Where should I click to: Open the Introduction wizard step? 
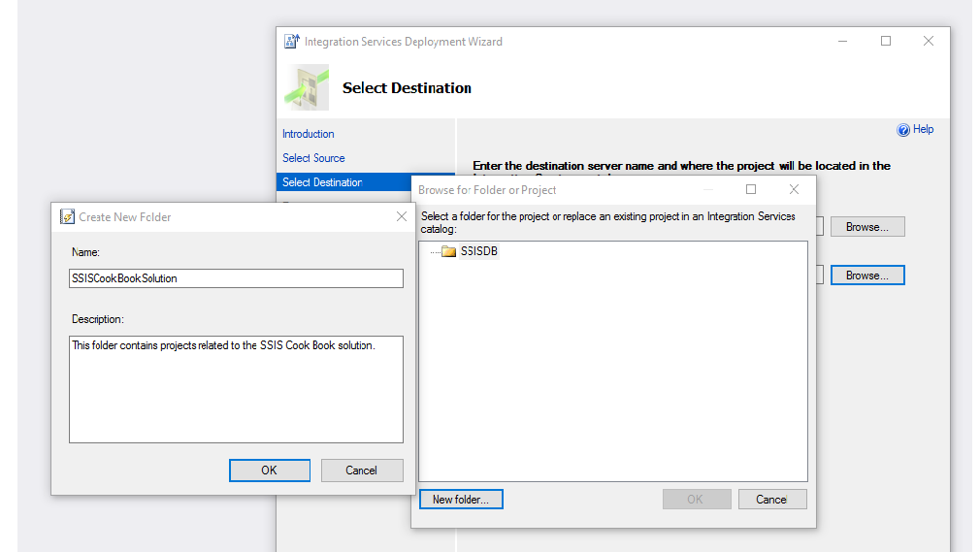[309, 134]
